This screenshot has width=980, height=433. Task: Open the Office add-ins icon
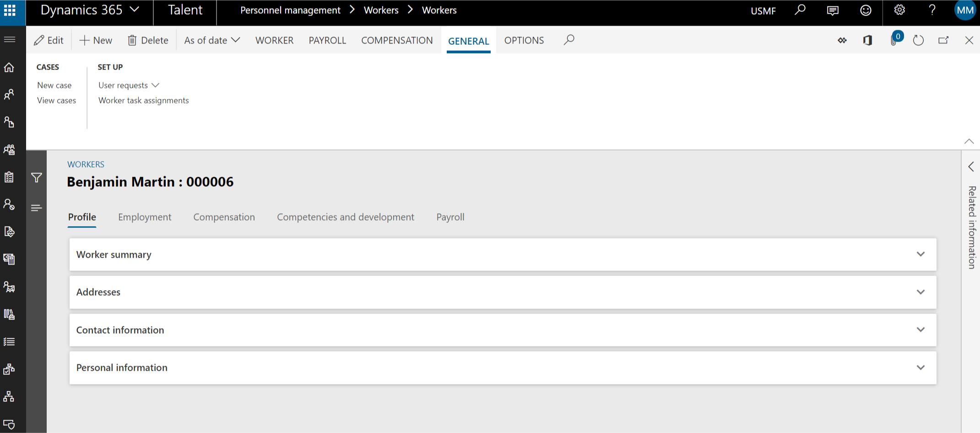coord(868,40)
